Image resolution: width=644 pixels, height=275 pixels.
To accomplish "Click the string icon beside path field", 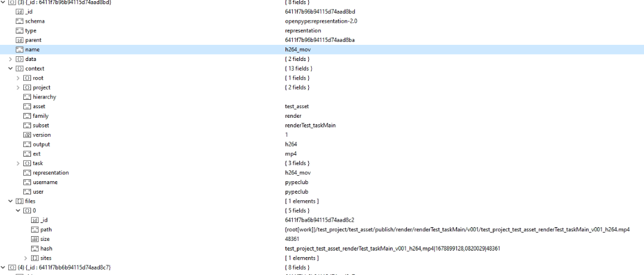I will click(x=35, y=230).
